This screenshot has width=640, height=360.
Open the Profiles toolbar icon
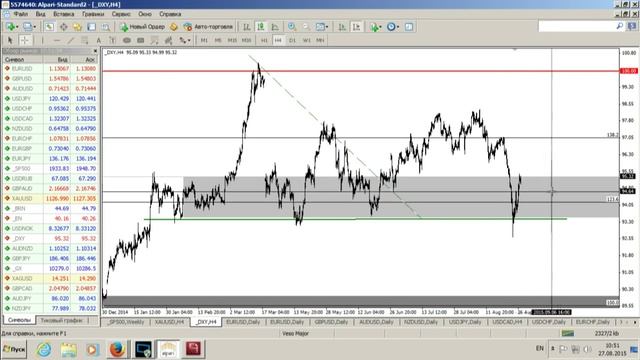[x=27, y=27]
